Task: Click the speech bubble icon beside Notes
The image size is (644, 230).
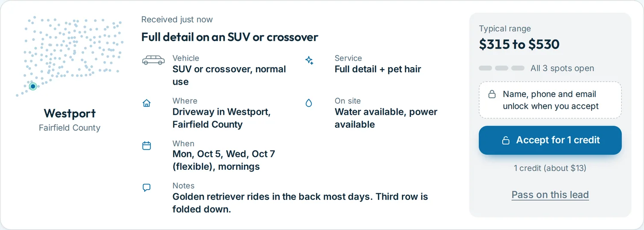Action: click(146, 188)
